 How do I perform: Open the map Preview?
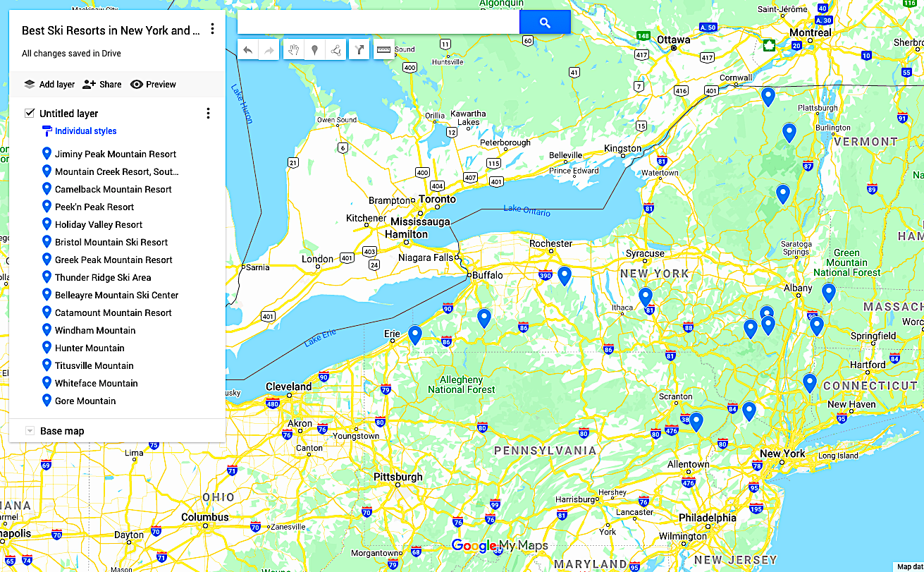click(153, 84)
